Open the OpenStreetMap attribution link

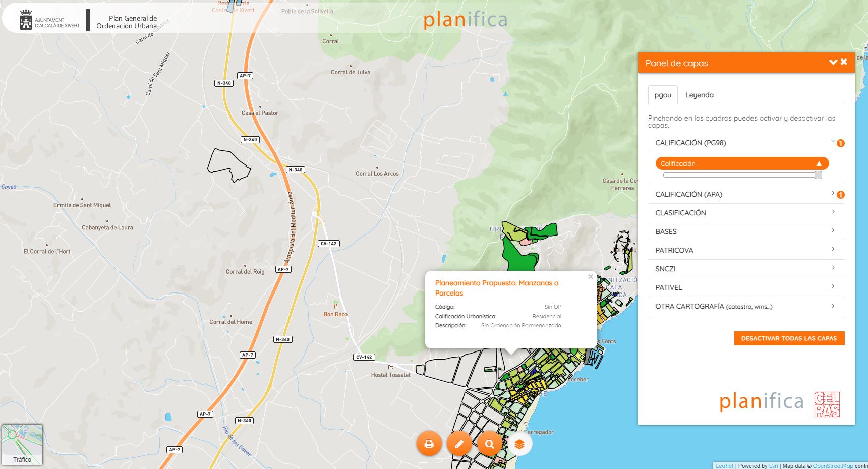coord(833,466)
